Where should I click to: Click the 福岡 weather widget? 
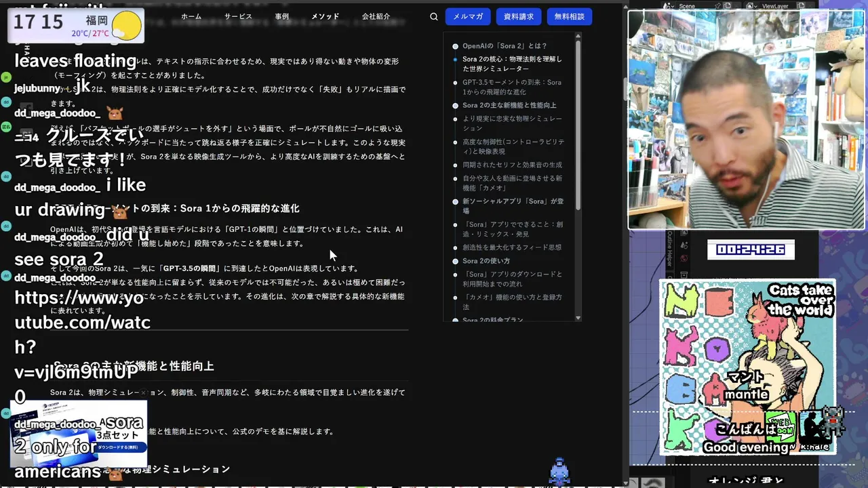point(76,26)
